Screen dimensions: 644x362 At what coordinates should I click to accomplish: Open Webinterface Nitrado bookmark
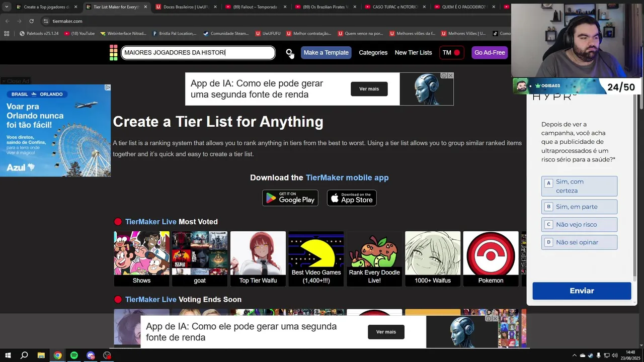point(123,34)
